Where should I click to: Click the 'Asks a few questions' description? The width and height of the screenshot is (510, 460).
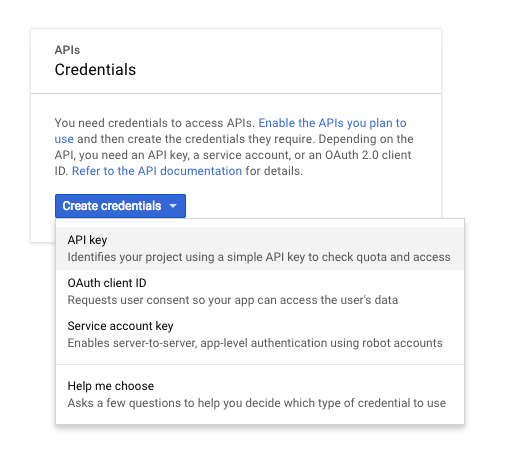pos(257,403)
